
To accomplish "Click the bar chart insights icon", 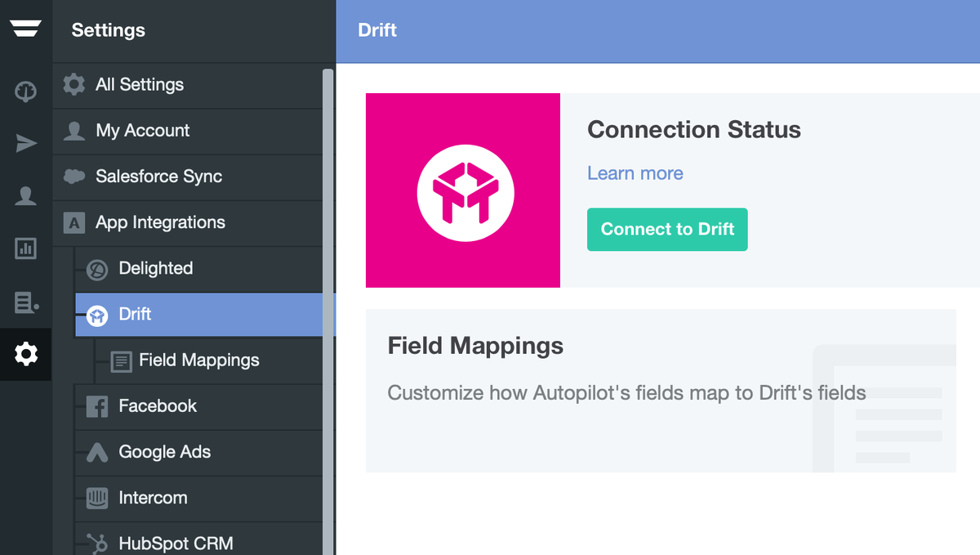I will pyautogui.click(x=25, y=248).
